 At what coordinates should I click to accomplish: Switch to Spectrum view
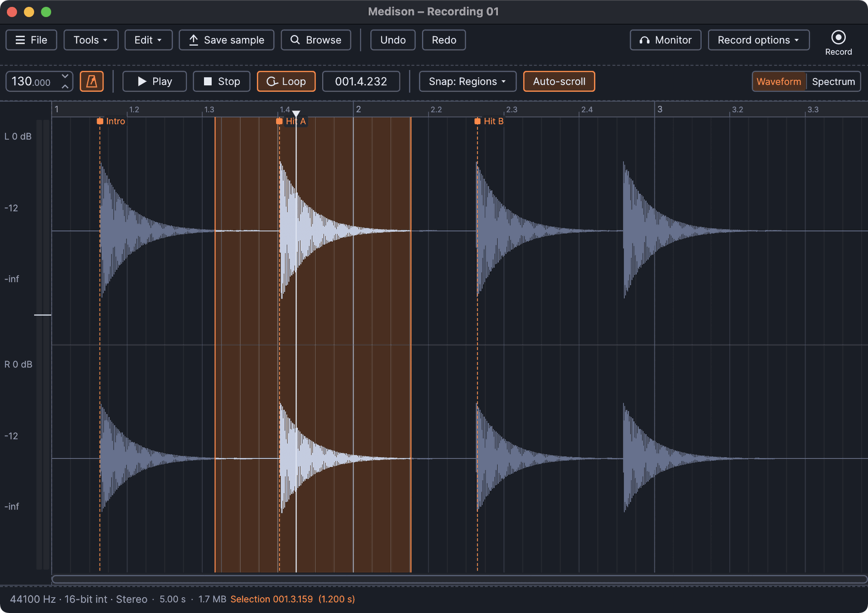pos(833,81)
